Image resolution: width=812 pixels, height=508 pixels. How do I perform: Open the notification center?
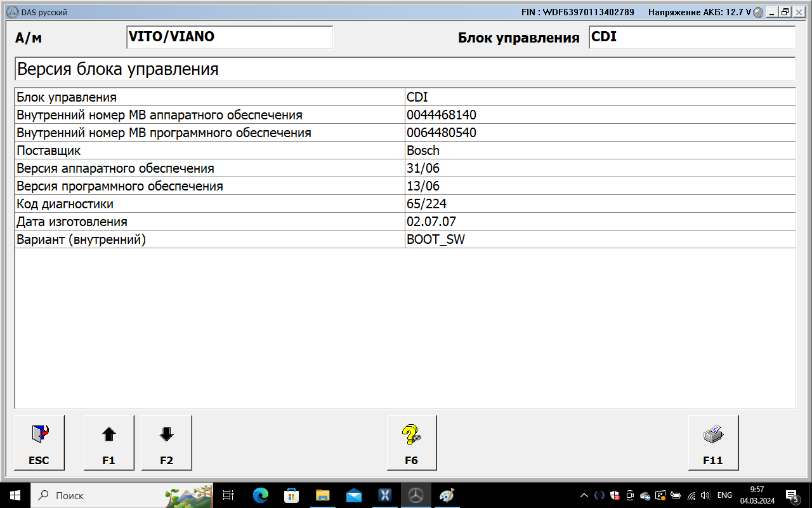pyautogui.click(x=792, y=495)
